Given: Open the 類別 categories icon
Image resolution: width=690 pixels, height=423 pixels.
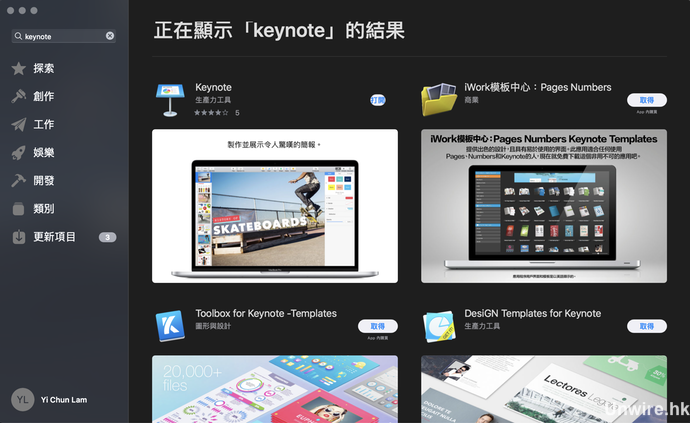Looking at the screenshot, I should [18, 209].
